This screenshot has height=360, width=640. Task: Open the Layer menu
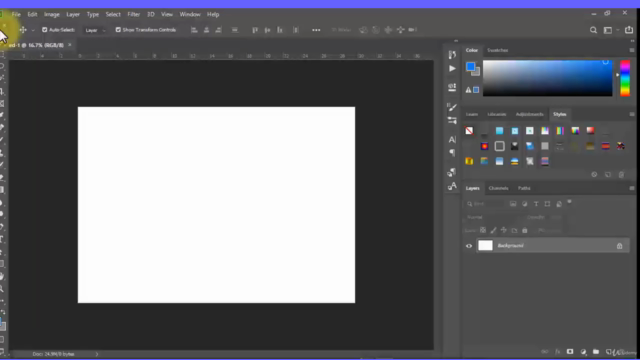[73, 14]
